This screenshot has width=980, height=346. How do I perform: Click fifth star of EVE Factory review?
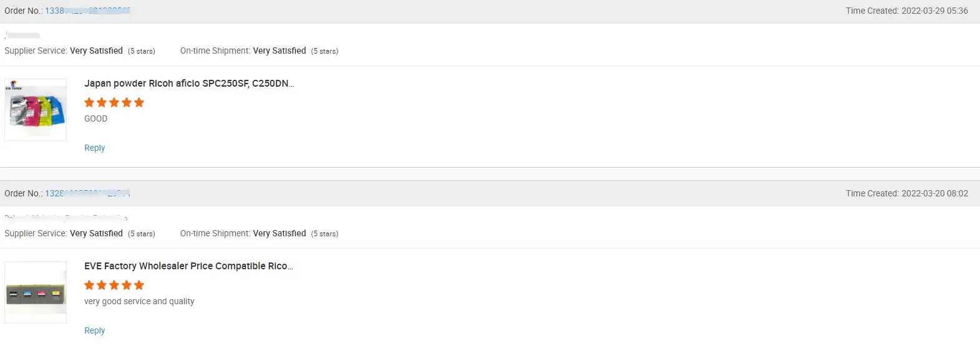(x=139, y=285)
